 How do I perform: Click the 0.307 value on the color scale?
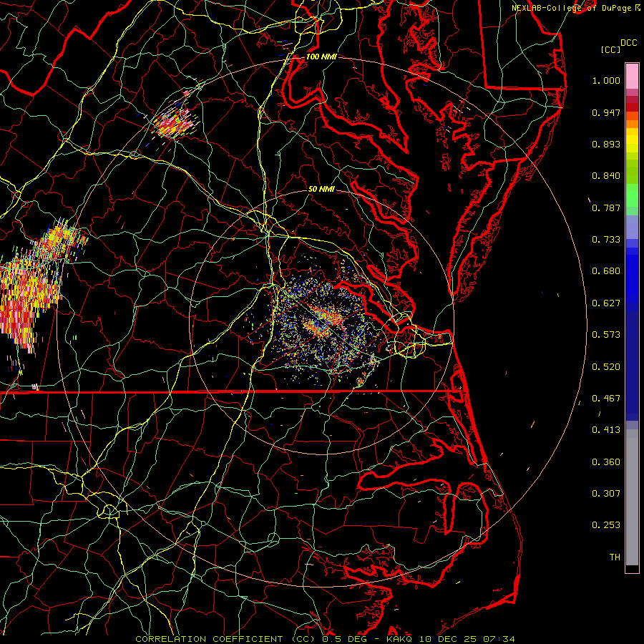click(x=606, y=494)
